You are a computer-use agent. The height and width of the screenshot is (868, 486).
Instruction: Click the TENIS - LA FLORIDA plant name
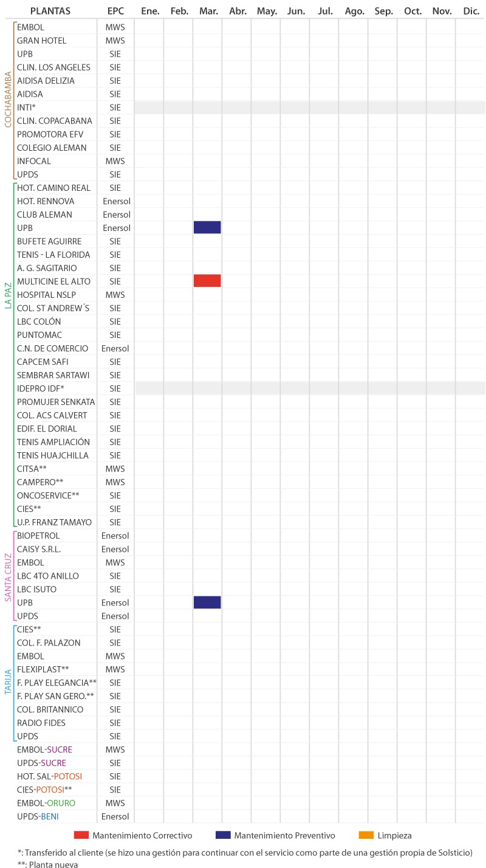(53, 255)
